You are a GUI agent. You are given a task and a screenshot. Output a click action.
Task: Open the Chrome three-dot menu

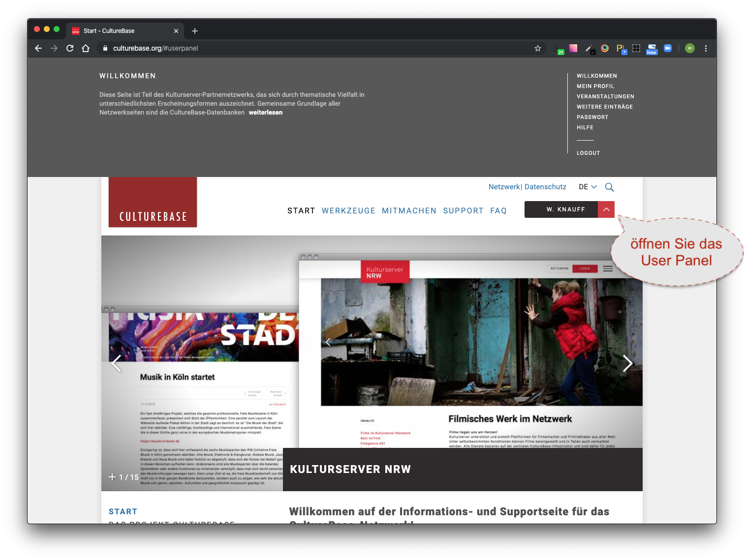pos(706,48)
